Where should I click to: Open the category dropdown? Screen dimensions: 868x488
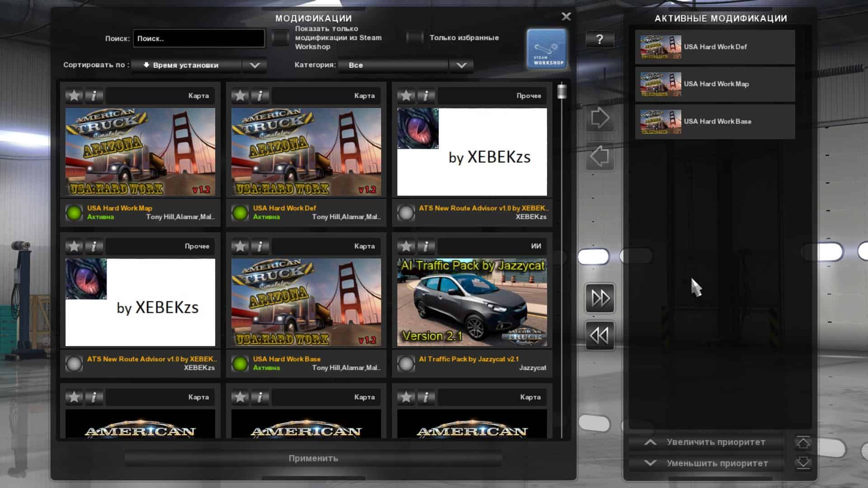[406, 65]
